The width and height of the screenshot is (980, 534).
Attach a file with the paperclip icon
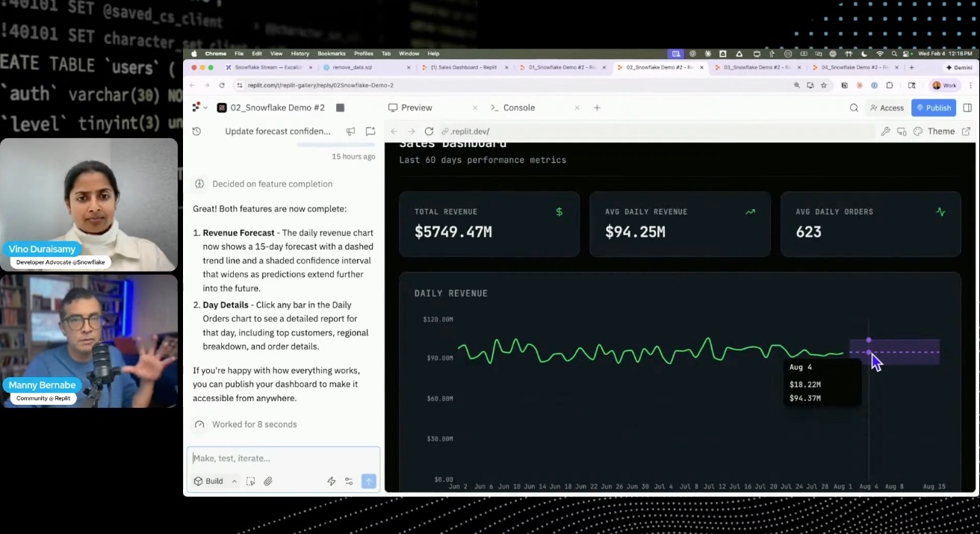click(x=268, y=481)
